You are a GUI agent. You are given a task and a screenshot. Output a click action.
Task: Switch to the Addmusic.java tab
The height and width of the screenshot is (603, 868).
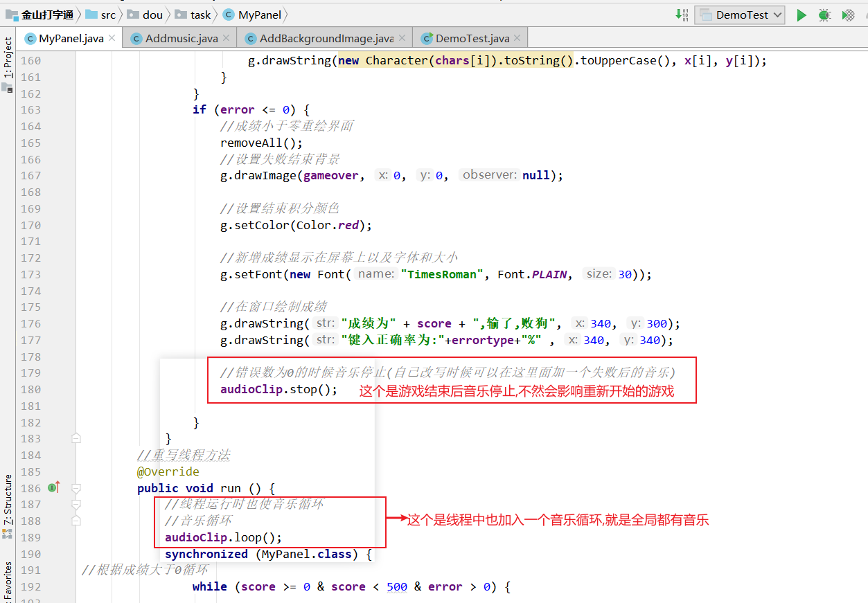click(x=180, y=38)
